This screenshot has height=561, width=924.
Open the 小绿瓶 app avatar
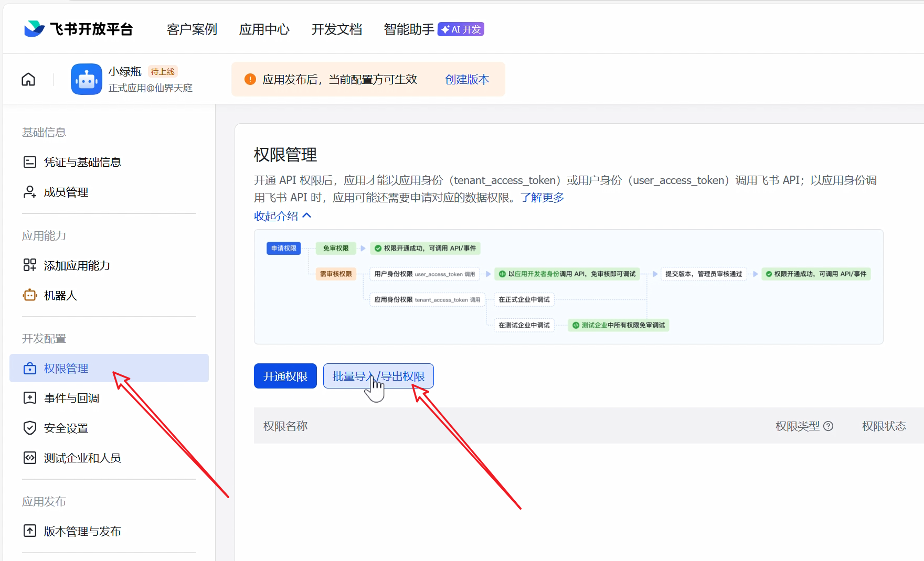click(86, 79)
